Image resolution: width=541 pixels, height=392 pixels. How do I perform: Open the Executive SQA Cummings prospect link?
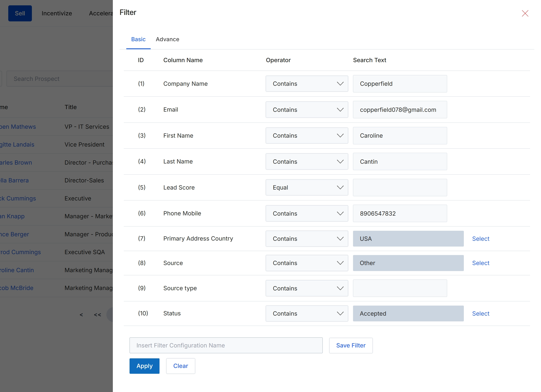point(21,252)
